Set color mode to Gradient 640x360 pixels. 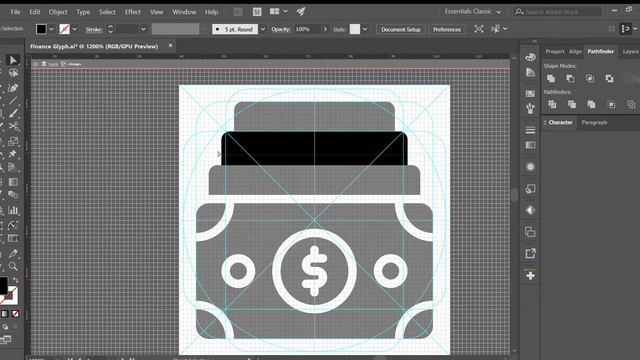5,314
